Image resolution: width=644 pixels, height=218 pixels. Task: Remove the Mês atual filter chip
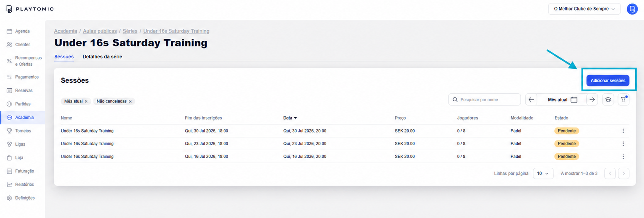86,101
